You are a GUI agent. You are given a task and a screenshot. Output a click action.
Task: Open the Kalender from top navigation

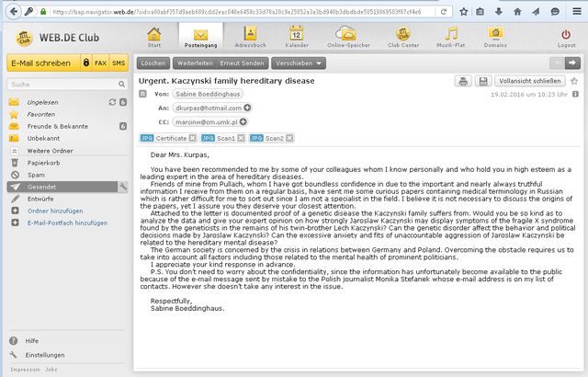point(297,36)
